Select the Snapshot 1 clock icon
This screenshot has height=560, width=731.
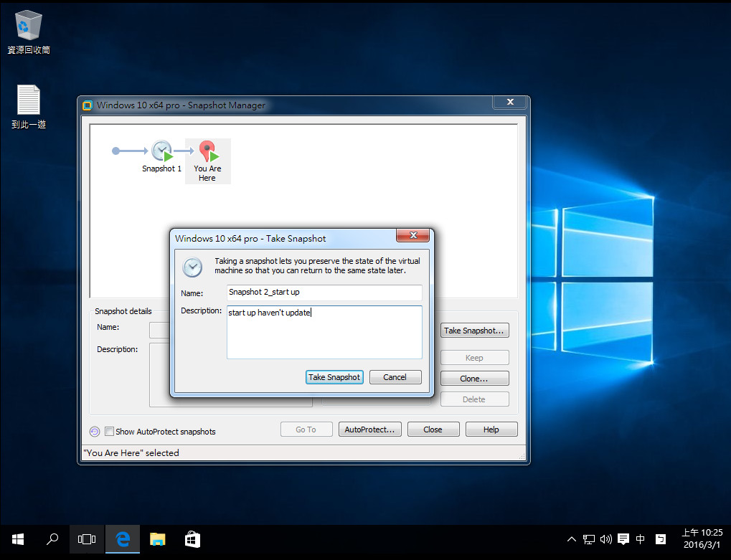pyautogui.click(x=162, y=151)
